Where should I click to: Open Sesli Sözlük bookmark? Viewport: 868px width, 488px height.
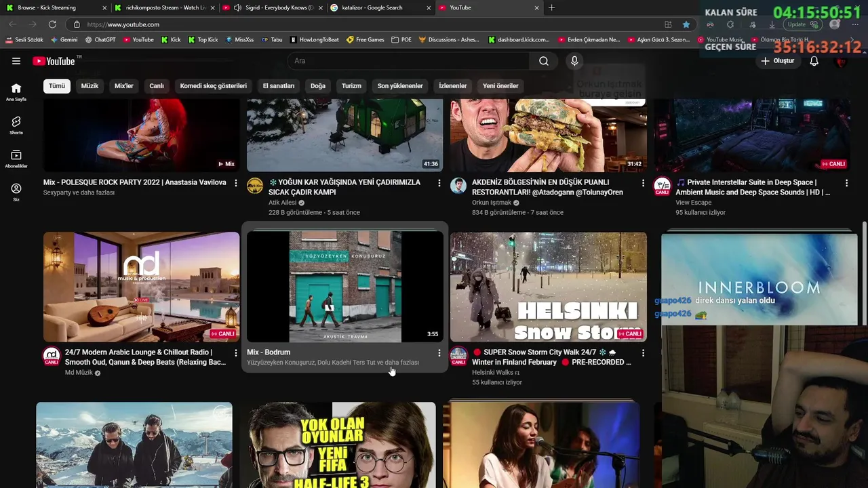pos(24,40)
